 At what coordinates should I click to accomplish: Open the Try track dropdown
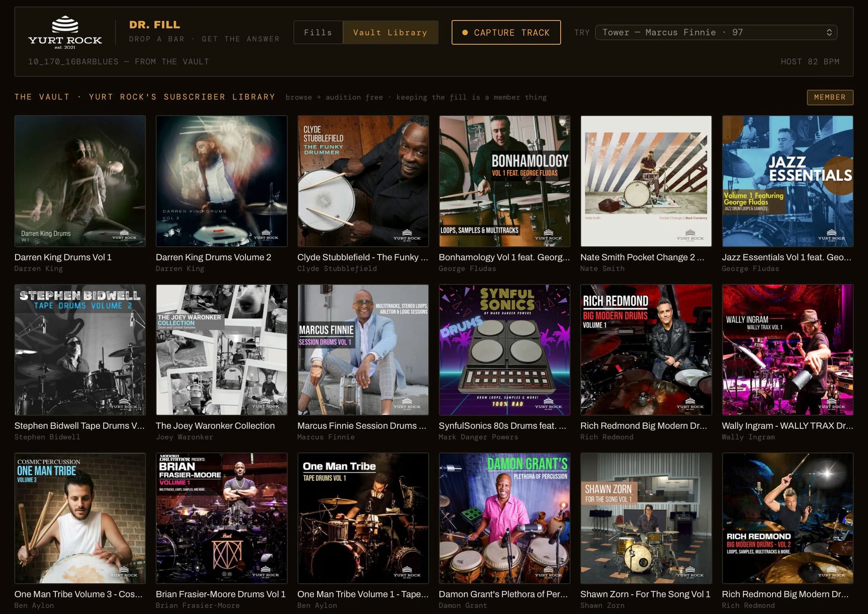click(716, 33)
